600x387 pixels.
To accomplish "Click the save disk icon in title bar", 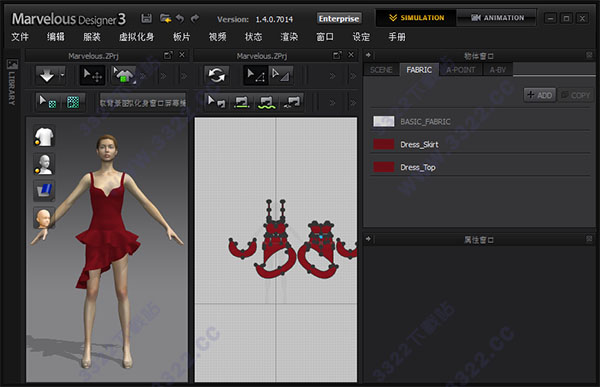I will pyautogui.click(x=147, y=18).
